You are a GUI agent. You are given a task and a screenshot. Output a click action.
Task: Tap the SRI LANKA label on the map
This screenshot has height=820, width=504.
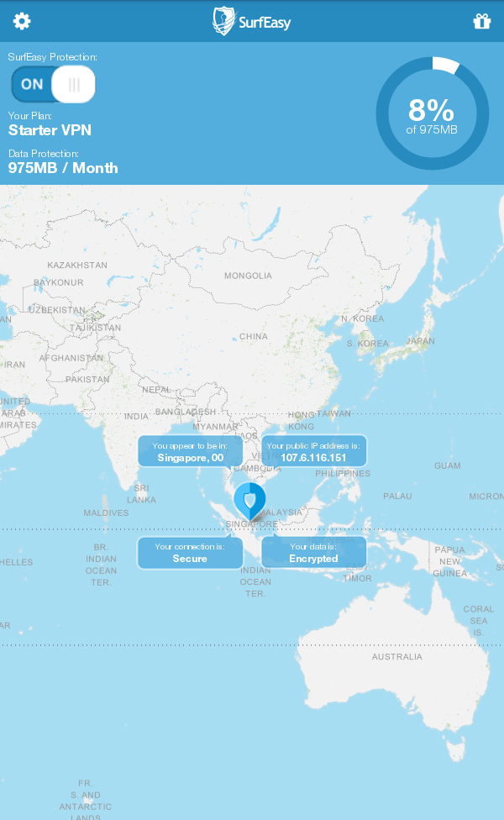click(142, 494)
